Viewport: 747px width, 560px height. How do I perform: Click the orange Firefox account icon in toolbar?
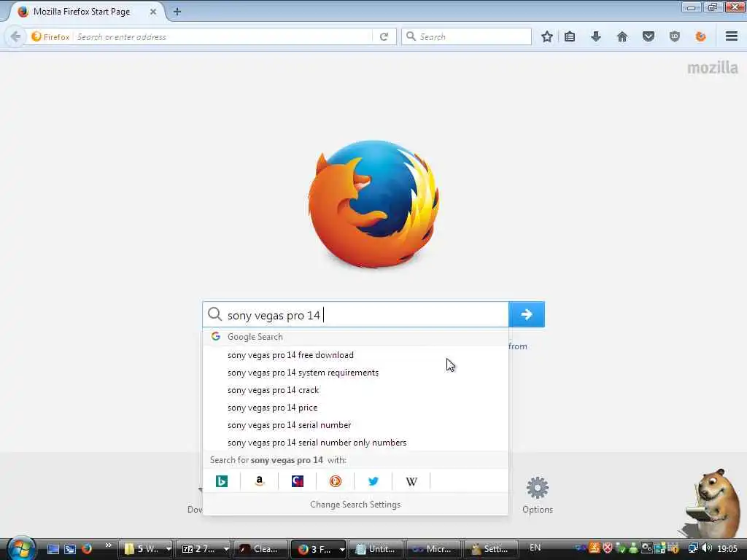[700, 36]
